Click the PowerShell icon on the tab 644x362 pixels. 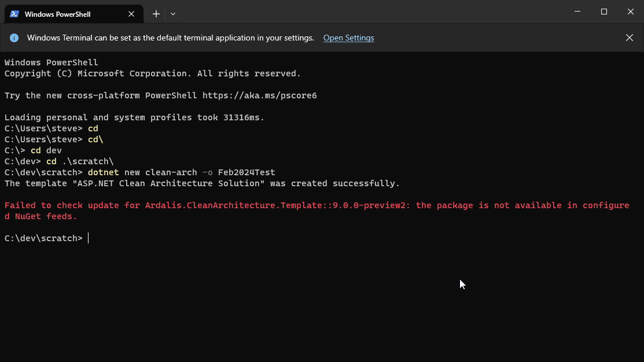(x=14, y=14)
